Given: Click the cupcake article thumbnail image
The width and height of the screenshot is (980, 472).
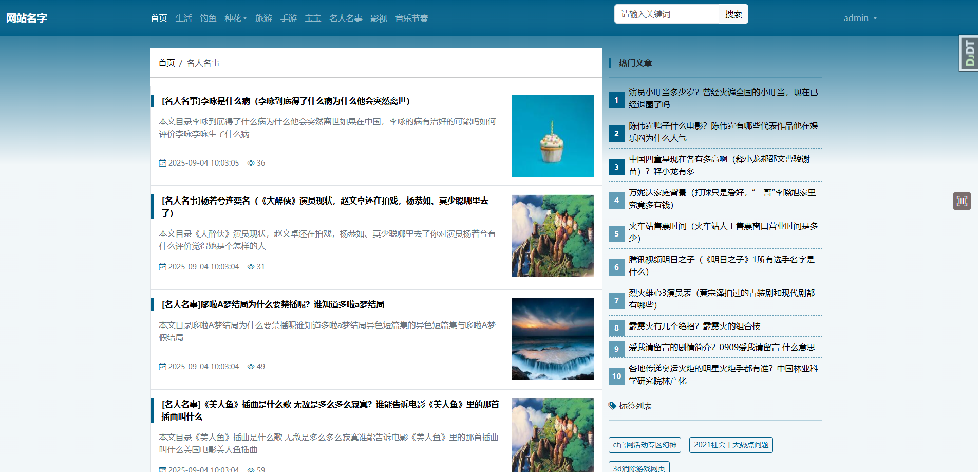Looking at the screenshot, I should click(x=552, y=135).
